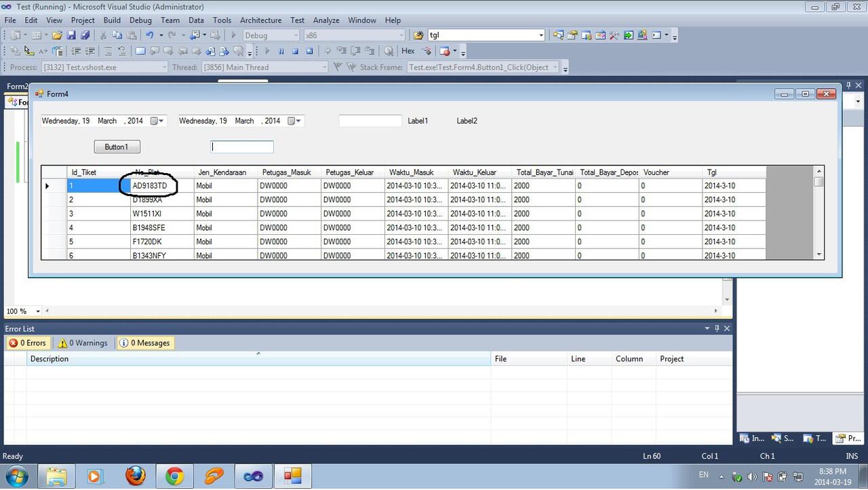The image size is (868, 490).
Task: Toggle the Hex display button
Action: 408,51
